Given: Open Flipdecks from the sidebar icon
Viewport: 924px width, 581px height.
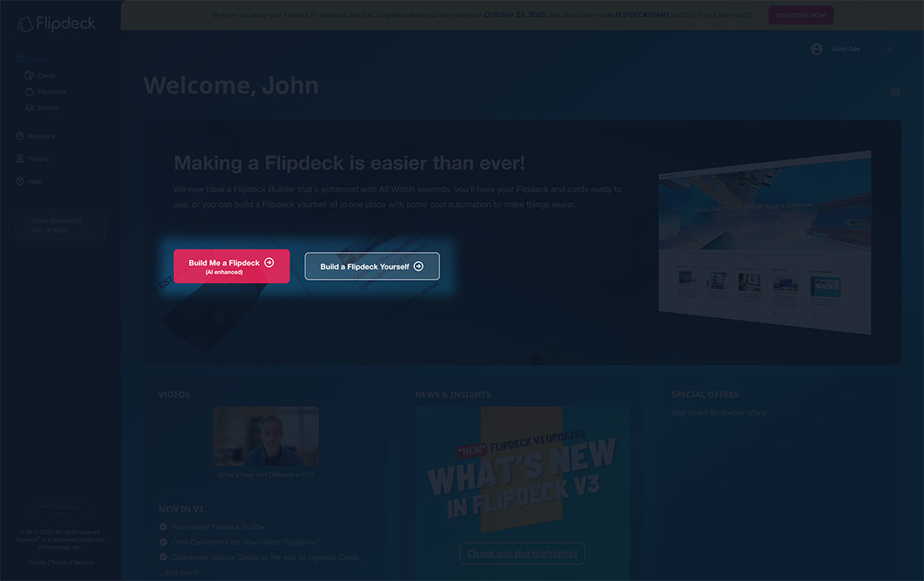Looking at the screenshot, I should pyautogui.click(x=28, y=92).
